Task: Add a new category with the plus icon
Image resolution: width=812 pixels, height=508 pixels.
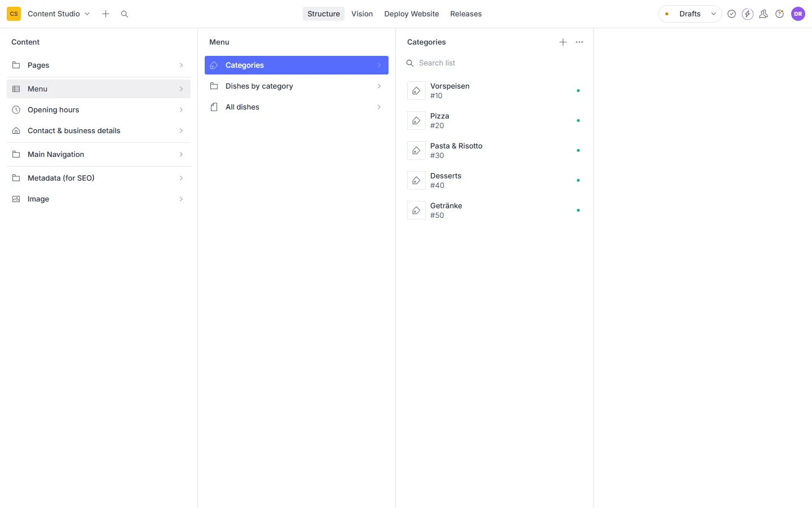Action: [563, 42]
